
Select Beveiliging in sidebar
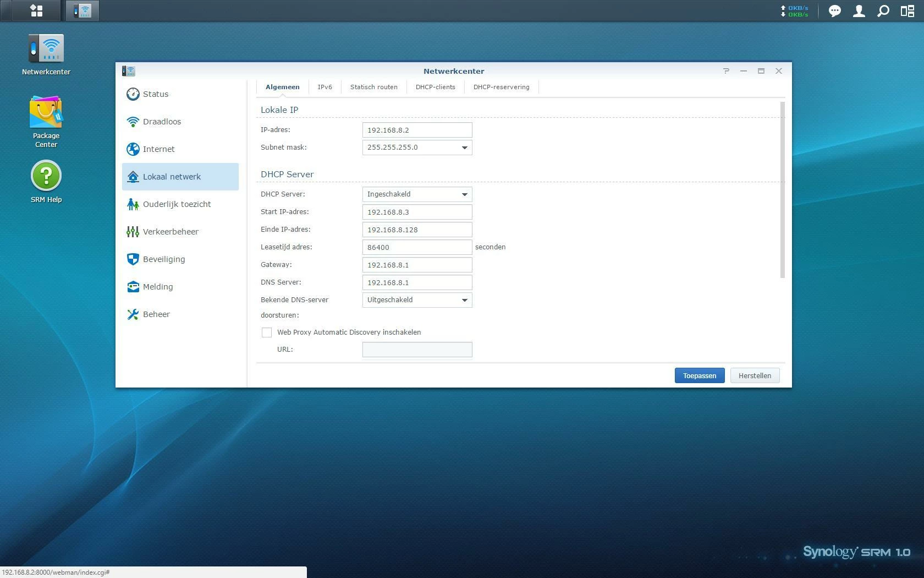pyautogui.click(x=180, y=259)
